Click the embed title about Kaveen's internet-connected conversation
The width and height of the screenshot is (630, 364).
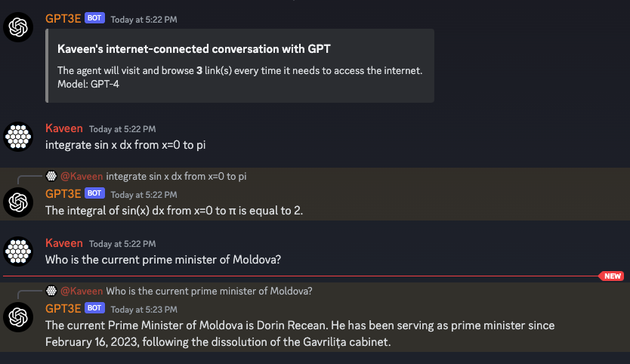click(194, 49)
